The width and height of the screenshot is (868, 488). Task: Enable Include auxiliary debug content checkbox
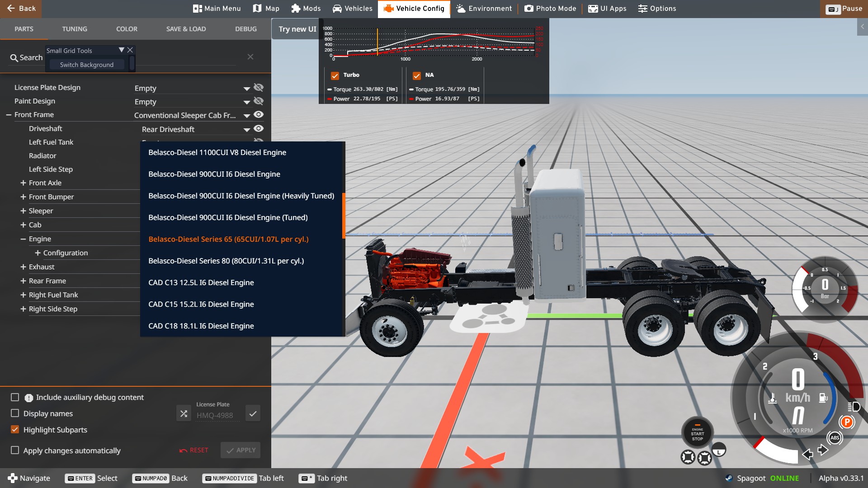pos(15,397)
